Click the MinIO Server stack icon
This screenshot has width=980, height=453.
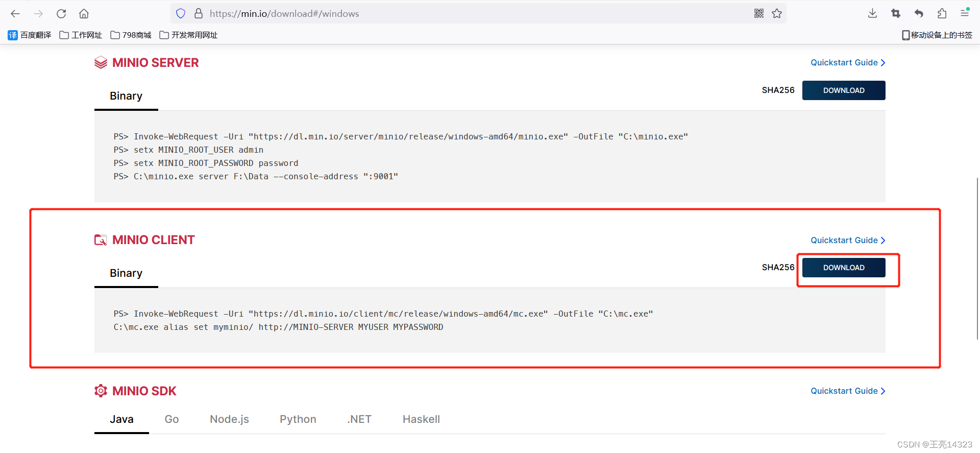pos(101,63)
